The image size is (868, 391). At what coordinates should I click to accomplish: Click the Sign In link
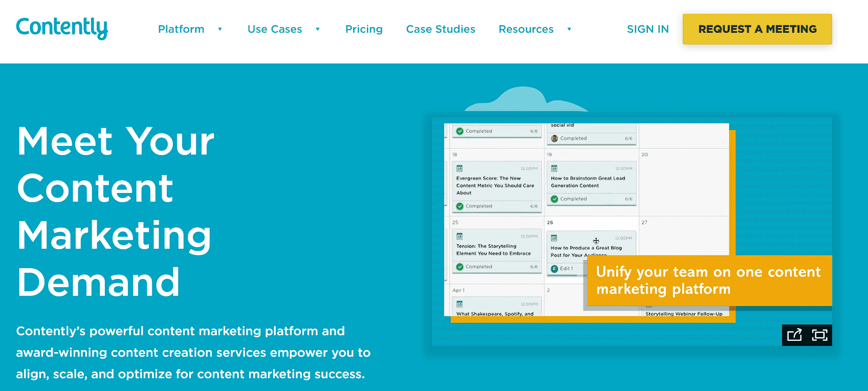click(x=648, y=29)
